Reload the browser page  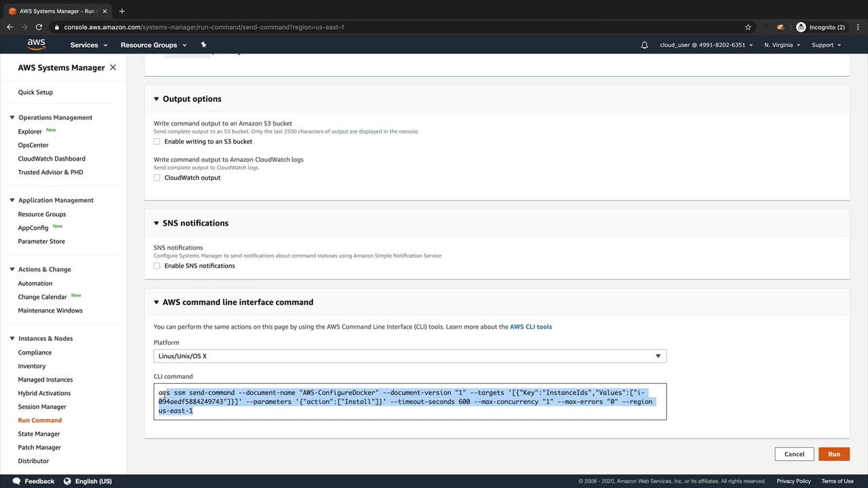pyautogui.click(x=39, y=27)
